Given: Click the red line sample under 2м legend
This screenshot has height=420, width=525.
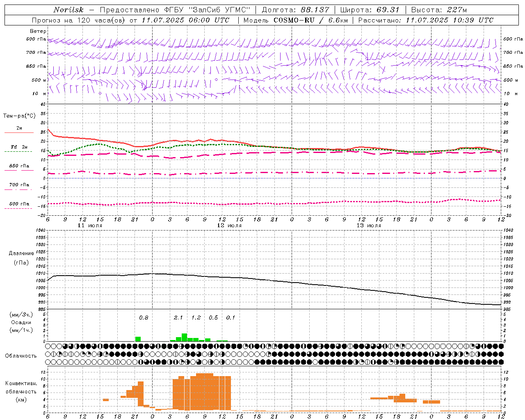Looking at the screenshot, I should pyautogui.click(x=19, y=133).
